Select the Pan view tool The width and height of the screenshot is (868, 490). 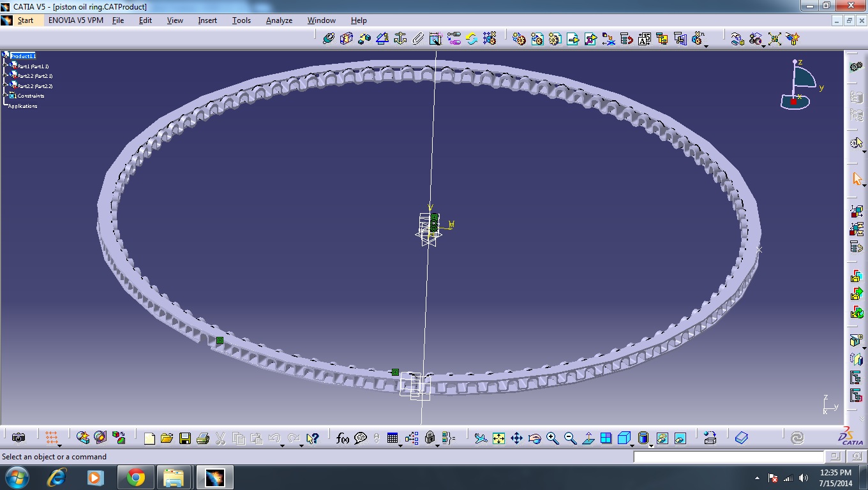[517, 438]
